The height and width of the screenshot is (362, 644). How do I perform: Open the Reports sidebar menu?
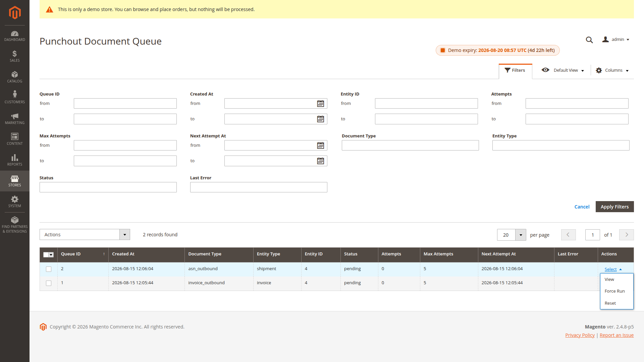click(15, 160)
